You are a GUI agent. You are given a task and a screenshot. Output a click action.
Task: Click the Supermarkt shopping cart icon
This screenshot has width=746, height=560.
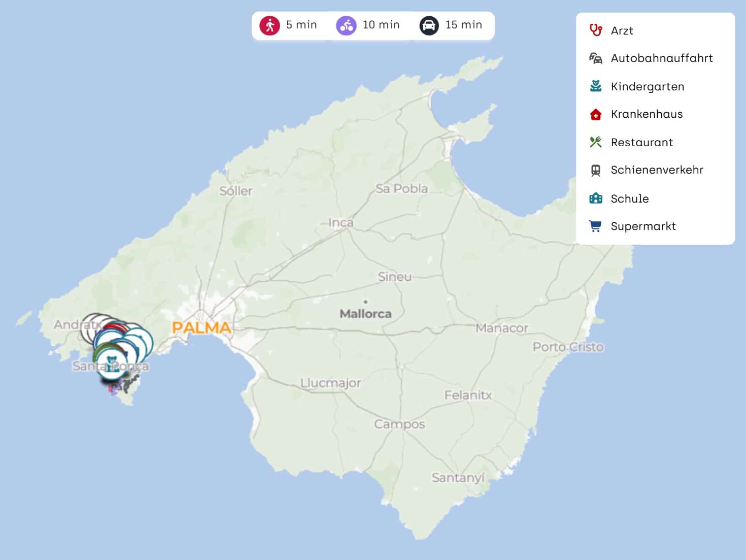(595, 226)
